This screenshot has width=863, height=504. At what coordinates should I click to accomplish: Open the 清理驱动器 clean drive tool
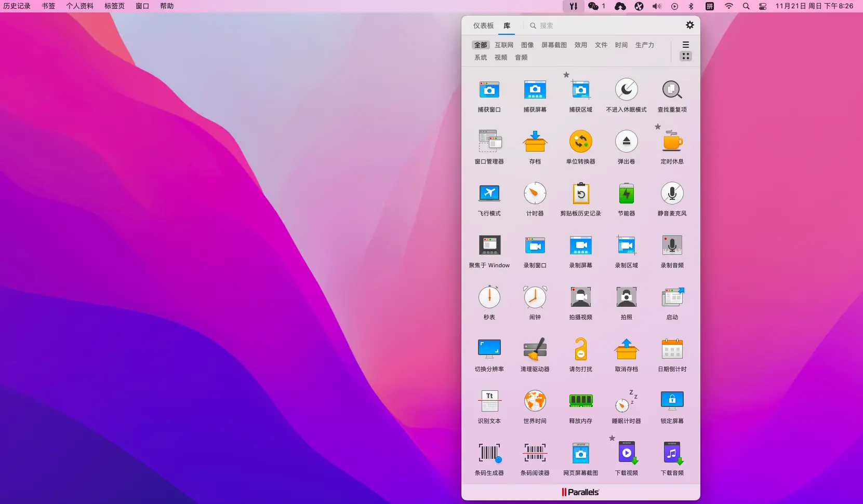tap(535, 350)
